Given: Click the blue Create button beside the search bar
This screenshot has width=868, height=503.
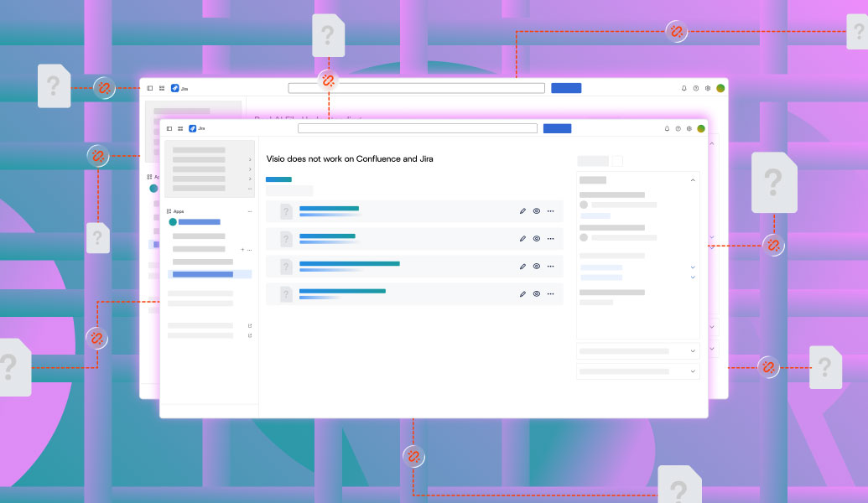Looking at the screenshot, I should pos(557,128).
